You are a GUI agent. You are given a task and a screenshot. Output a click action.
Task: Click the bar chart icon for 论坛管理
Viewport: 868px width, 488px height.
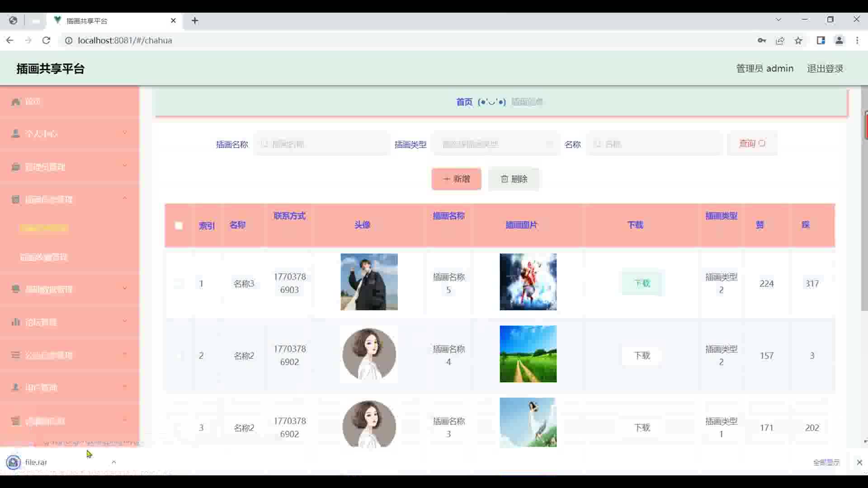coord(16,322)
